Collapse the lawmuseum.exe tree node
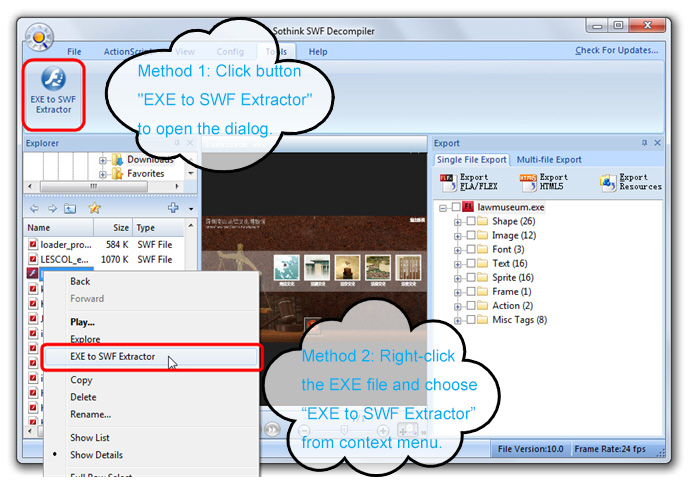 coord(443,208)
